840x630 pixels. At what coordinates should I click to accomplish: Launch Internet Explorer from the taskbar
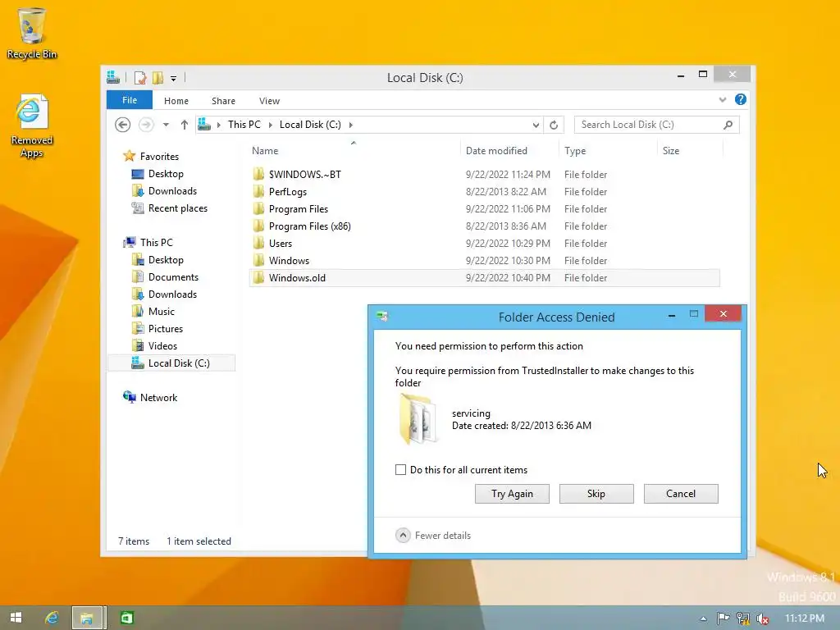[52, 618]
